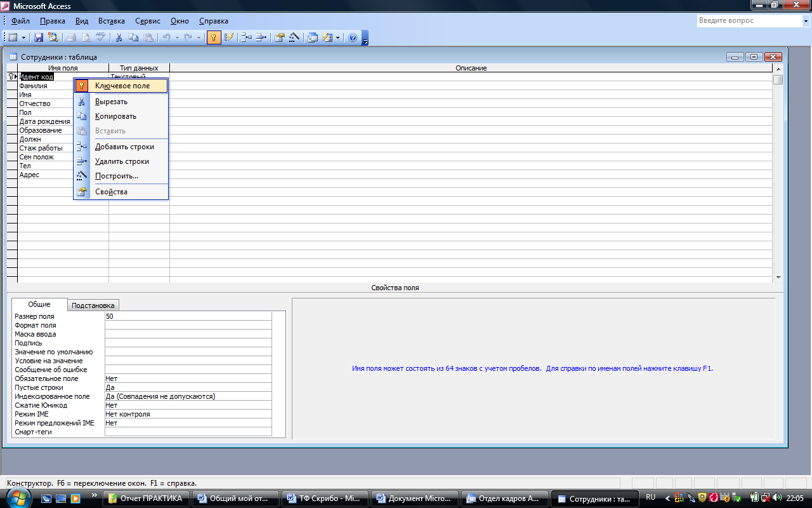Open the View mode dropdown arrow
The height and width of the screenshot is (508, 812).
(x=23, y=37)
